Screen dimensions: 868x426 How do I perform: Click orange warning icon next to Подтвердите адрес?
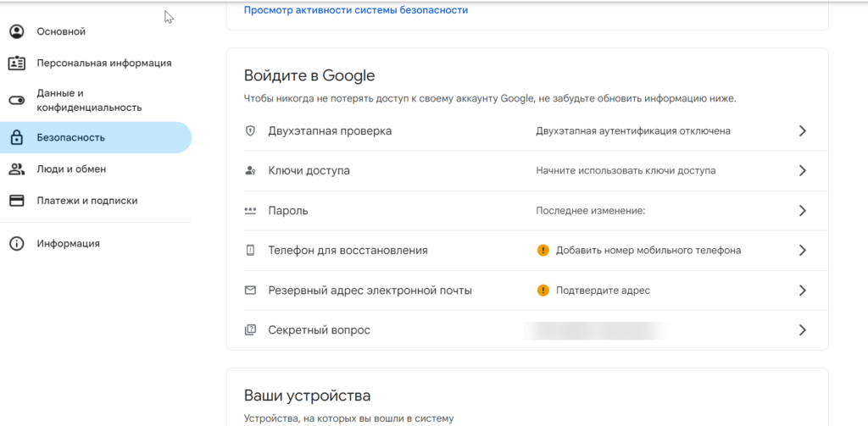coord(543,290)
